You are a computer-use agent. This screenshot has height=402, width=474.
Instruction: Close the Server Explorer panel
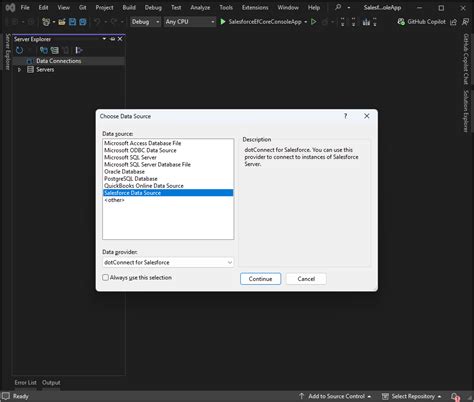(120, 39)
